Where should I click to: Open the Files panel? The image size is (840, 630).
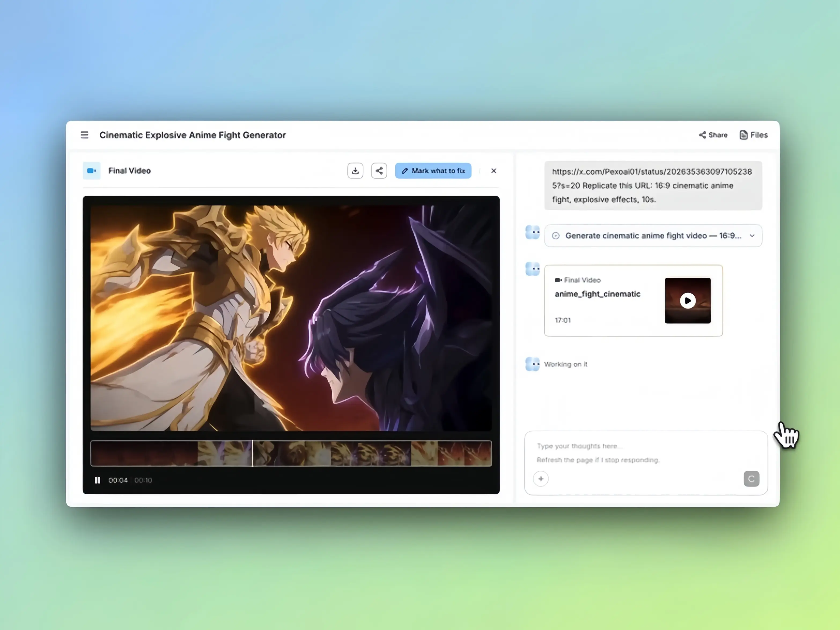[x=754, y=135]
